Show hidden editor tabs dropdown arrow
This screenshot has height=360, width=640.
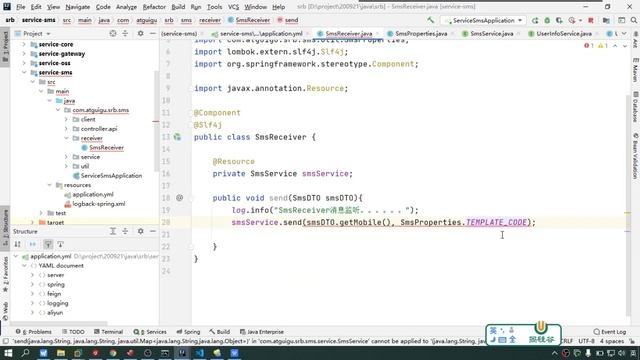[x=624, y=33]
